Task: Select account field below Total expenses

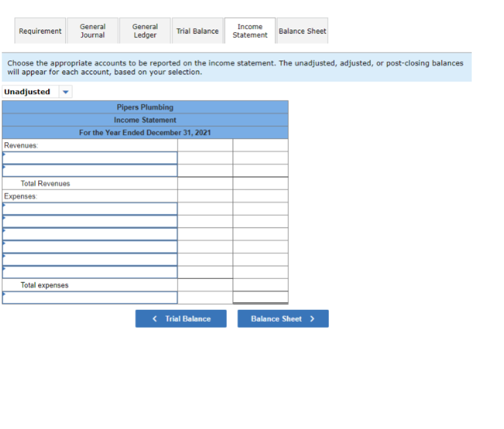Action: coord(89,297)
